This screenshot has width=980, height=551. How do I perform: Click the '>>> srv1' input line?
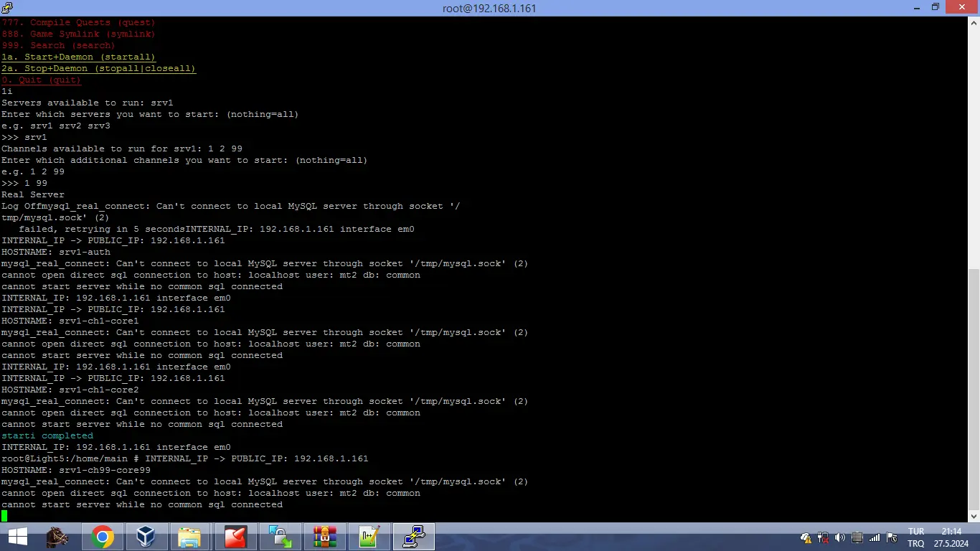click(x=24, y=137)
